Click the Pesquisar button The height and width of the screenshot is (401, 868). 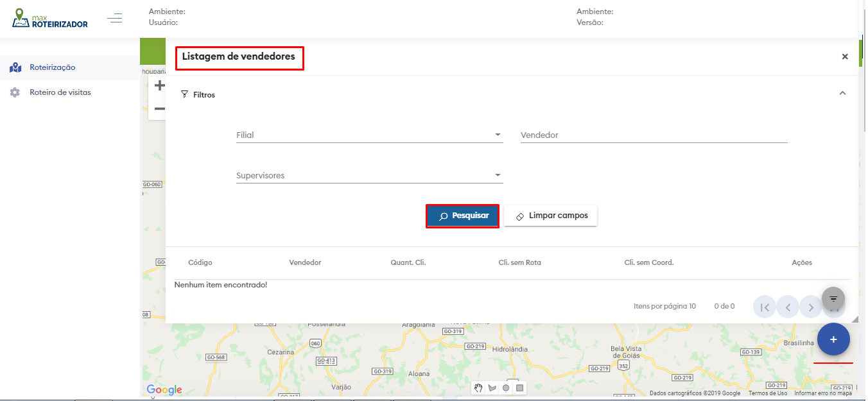click(462, 216)
